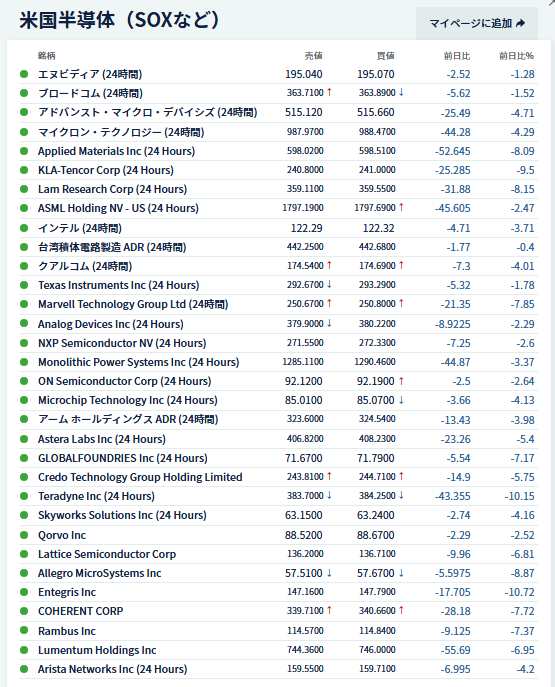Open GLOBALFOUNDRIES Inc (24 Hours)
555x687 pixels.
click(123, 458)
